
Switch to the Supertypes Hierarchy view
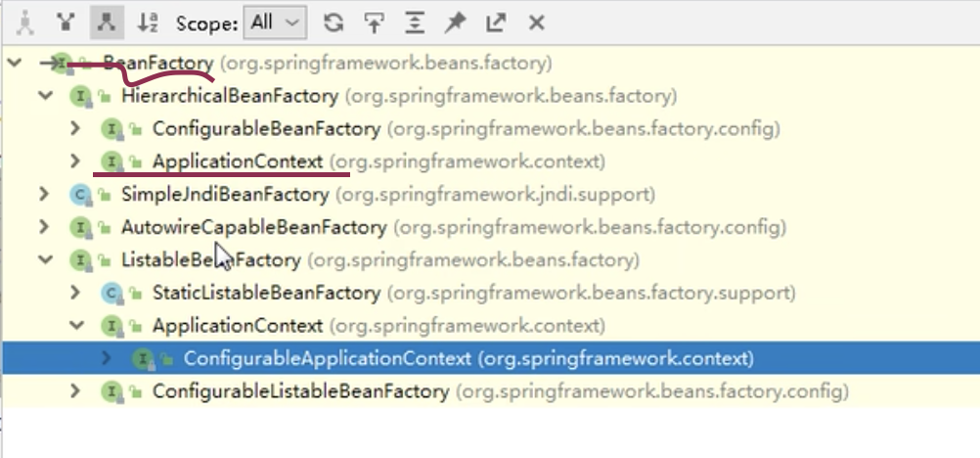66,23
